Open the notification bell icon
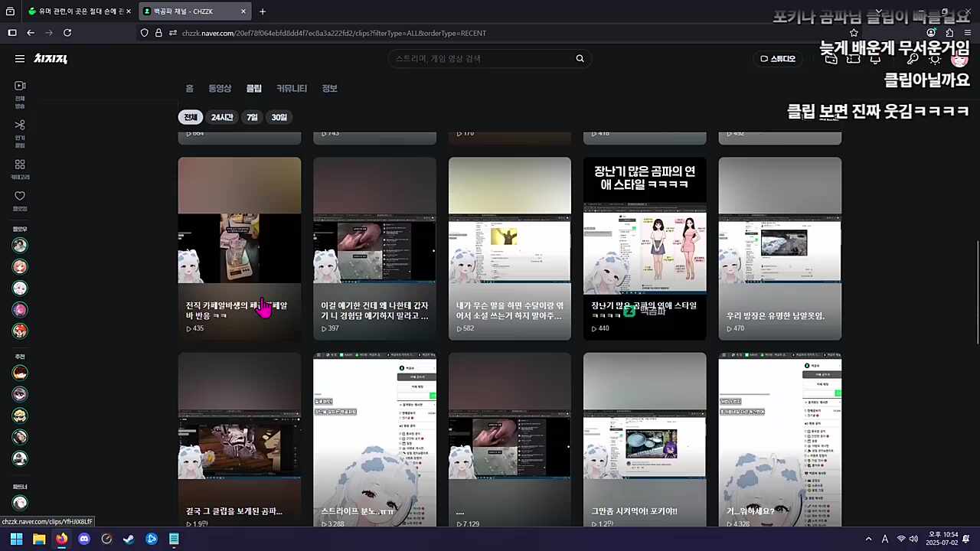980x551 pixels. [875, 59]
